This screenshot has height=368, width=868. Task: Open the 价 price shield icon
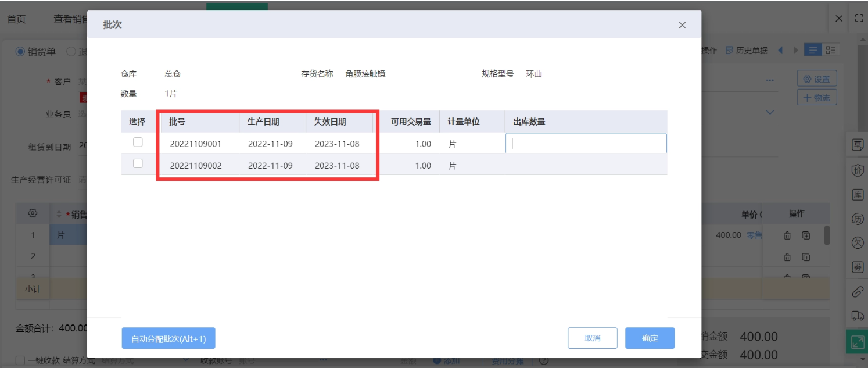tap(858, 170)
